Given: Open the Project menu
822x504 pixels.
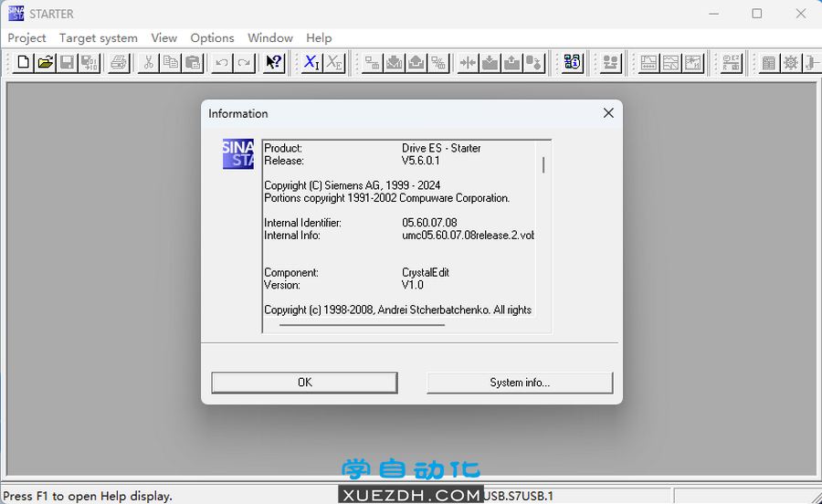Looking at the screenshot, I should click(26, 38).
